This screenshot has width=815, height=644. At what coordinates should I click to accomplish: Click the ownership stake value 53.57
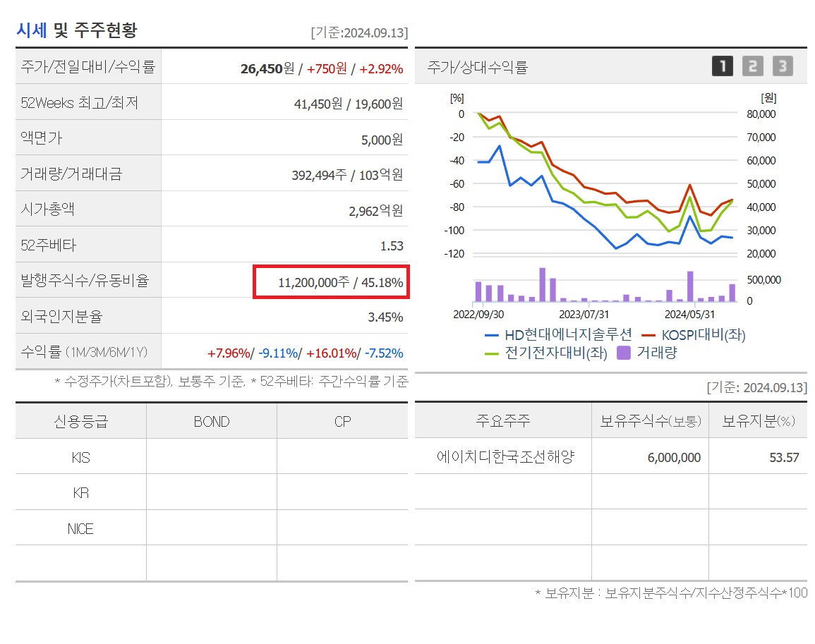[784, 457]
